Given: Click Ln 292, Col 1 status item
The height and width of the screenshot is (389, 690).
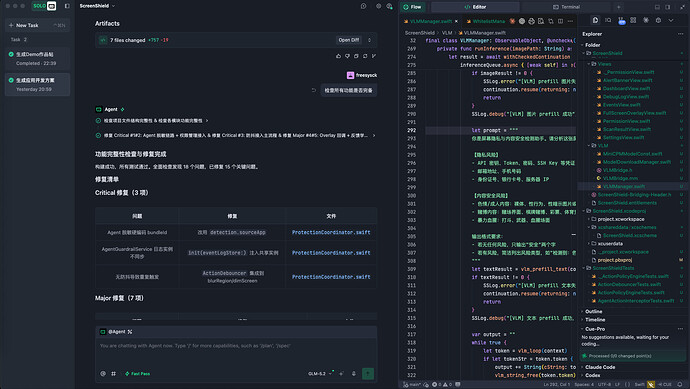Looking at the screenshot, I should [x=556, y=385].
